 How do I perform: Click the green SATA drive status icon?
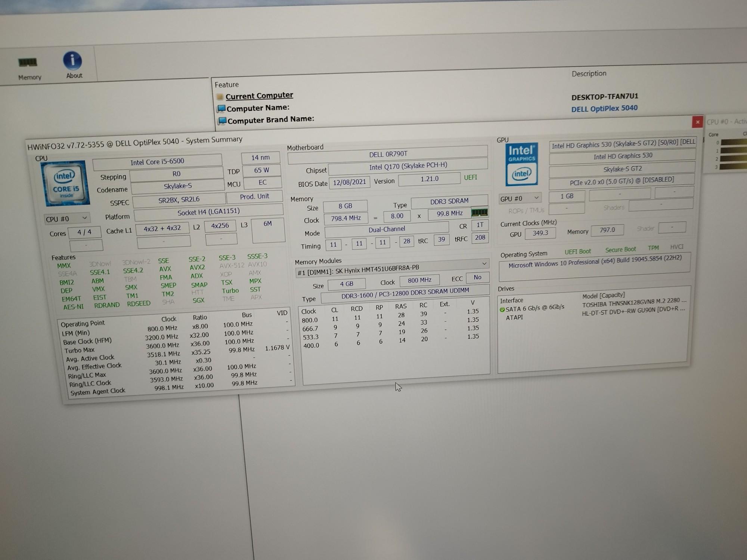[502, 309]
